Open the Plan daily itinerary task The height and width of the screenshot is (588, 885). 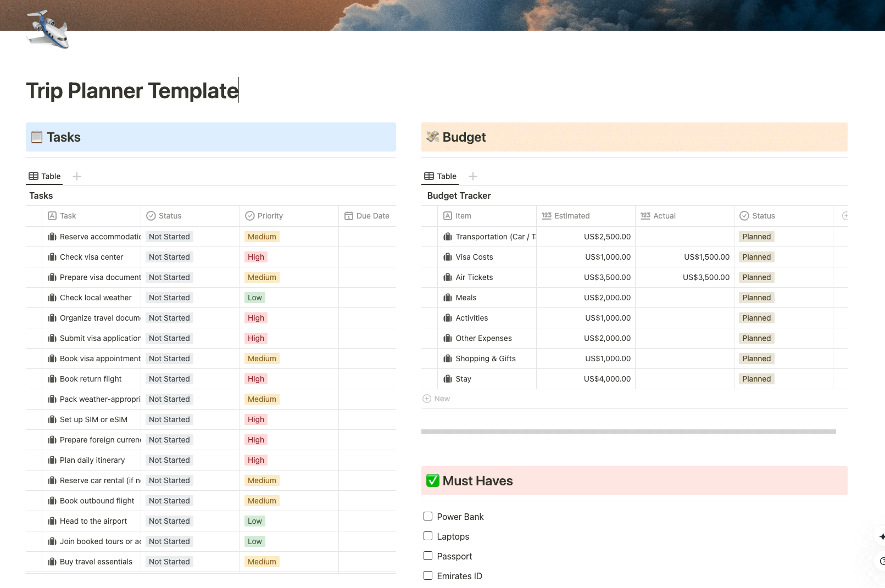pyautogui.click(x=92, y=460)
